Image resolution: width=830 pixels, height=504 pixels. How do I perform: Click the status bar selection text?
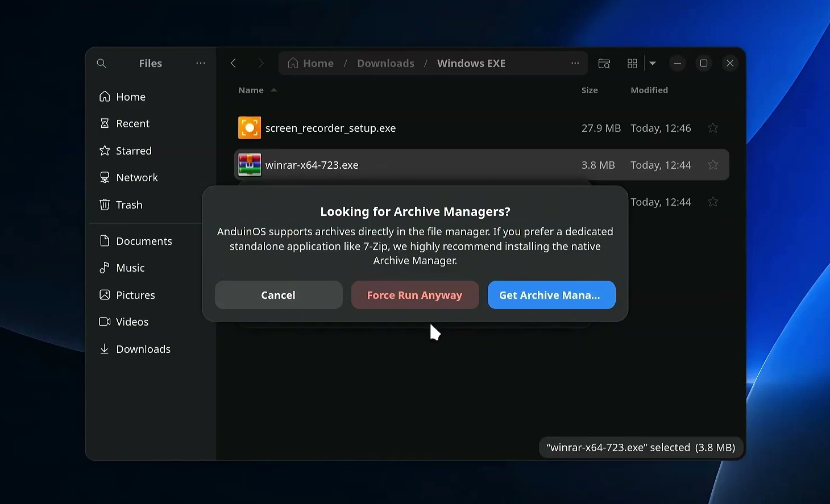(641, 447)
